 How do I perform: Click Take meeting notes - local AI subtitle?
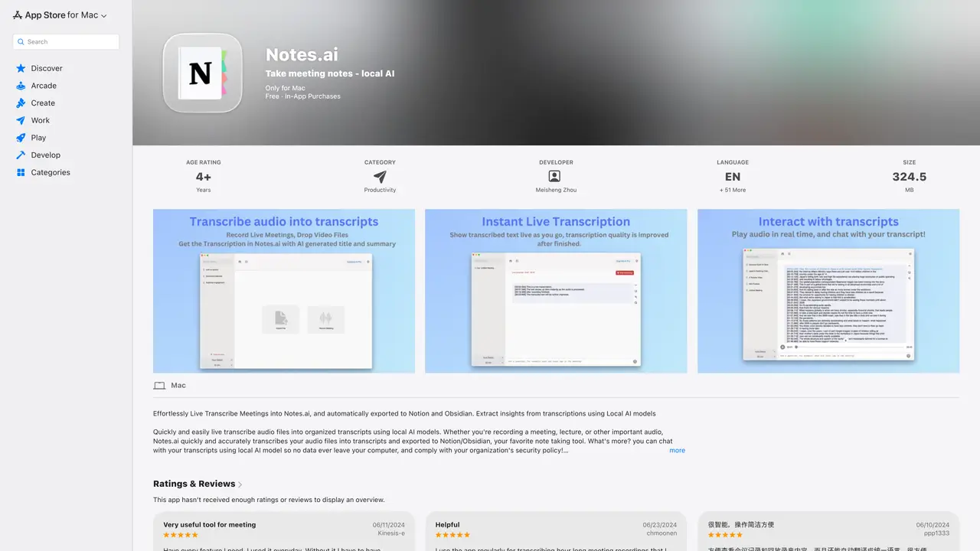coord(330,73)
